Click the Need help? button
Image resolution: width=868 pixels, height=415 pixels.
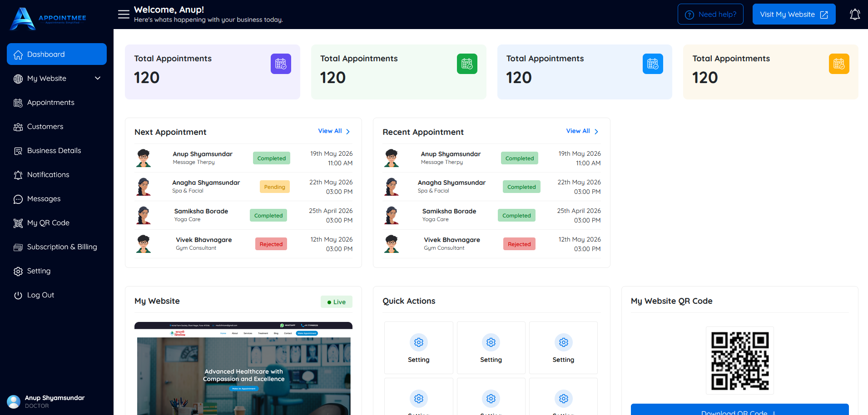pyautogui.click(x=710, y=14)
